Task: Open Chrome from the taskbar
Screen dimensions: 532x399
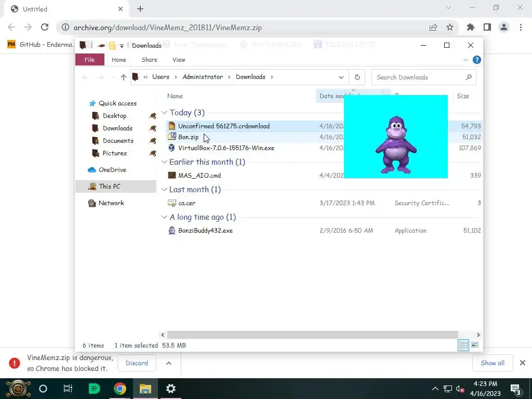Action: 120,389
